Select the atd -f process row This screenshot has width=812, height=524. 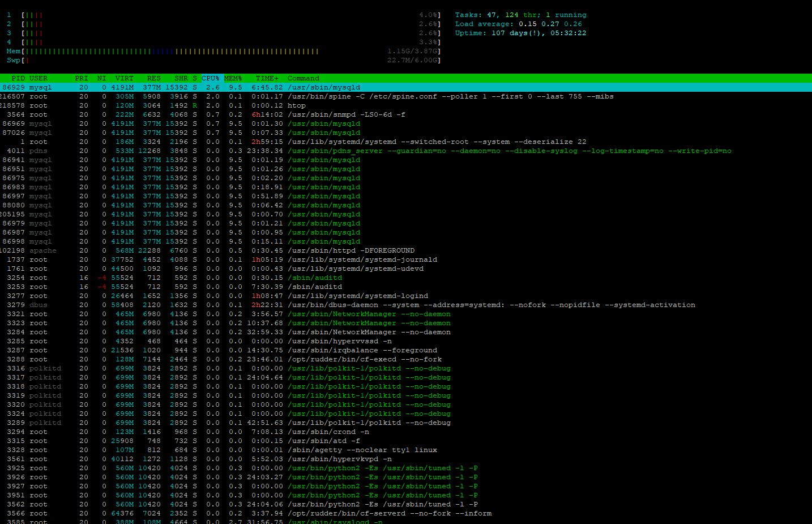(406, 441)
